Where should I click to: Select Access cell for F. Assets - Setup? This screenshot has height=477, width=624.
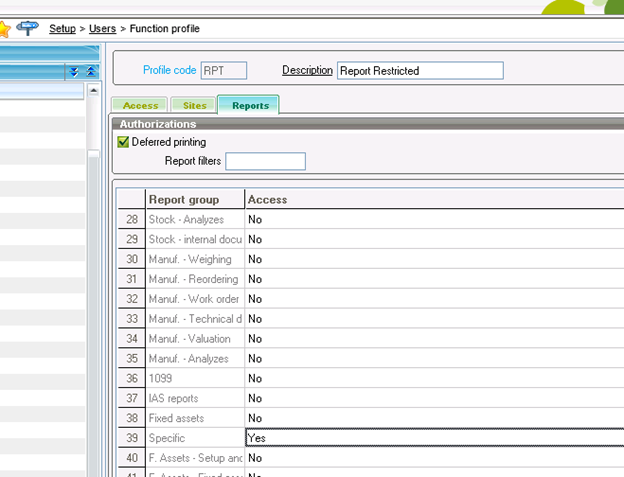click(434, 458)
